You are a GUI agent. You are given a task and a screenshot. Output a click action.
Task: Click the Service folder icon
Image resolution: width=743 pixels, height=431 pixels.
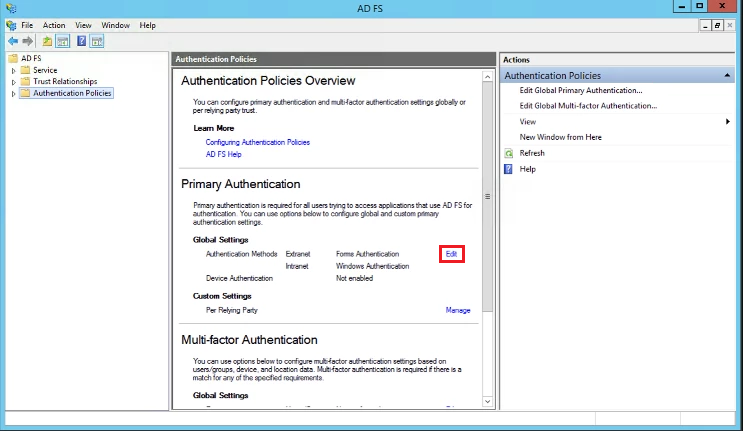coord(25,70)
